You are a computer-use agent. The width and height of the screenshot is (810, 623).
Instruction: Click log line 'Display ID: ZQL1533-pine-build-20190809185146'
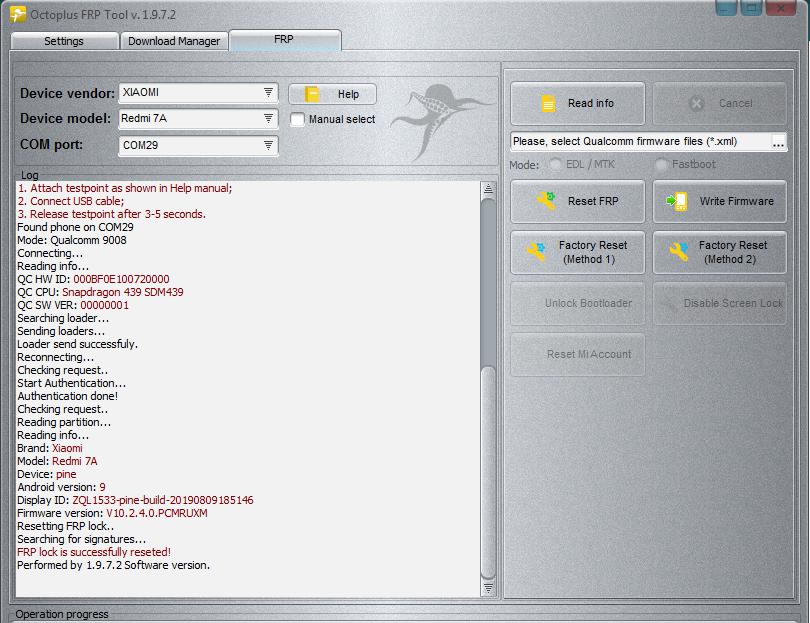tap(135, 500)
